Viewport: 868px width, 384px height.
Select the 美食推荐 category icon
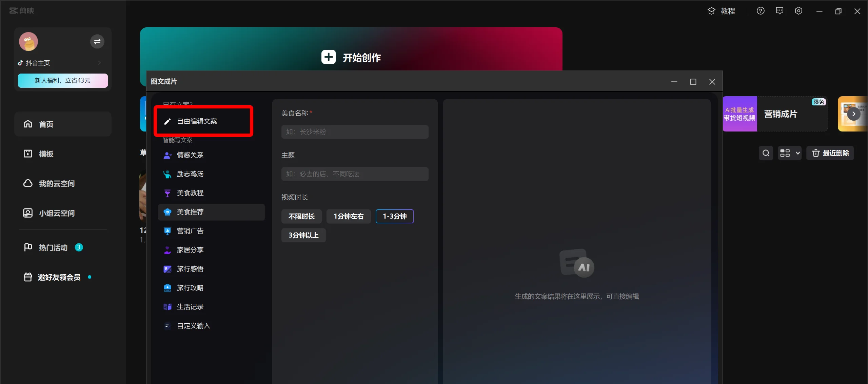pos(167,212)
